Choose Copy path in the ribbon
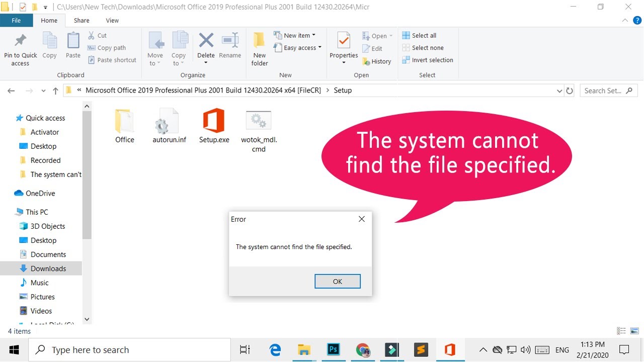Screen dimensions: 644x362 [x=107, y=48]
